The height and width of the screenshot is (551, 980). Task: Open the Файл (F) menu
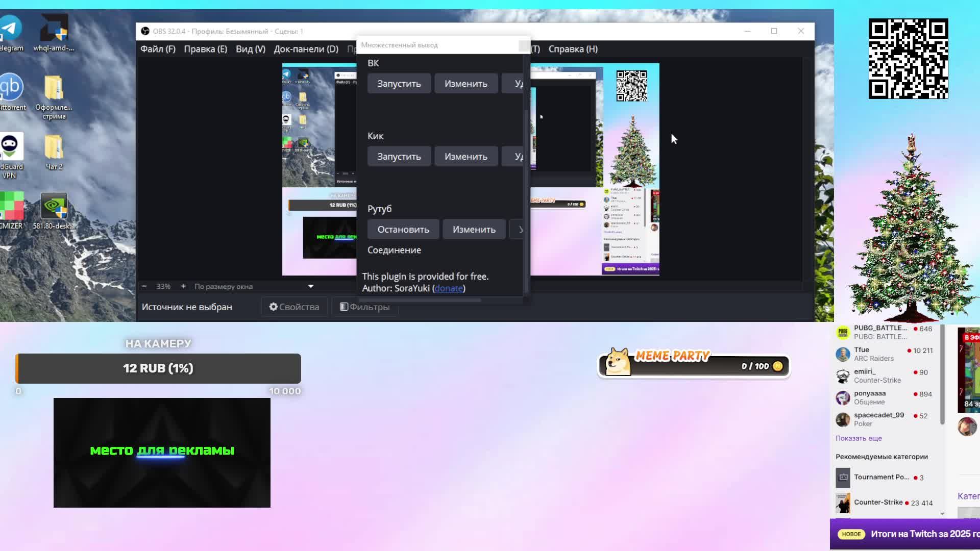tap(158, 49)
